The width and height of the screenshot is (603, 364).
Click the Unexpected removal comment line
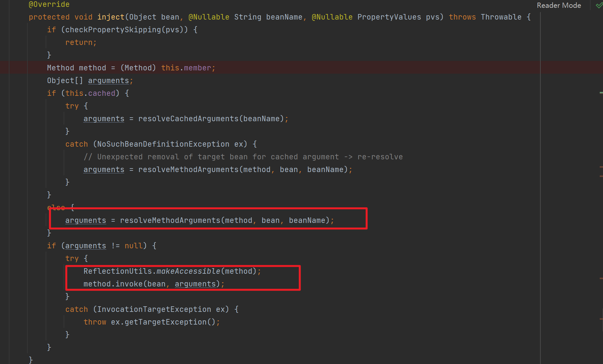[243, 157]
